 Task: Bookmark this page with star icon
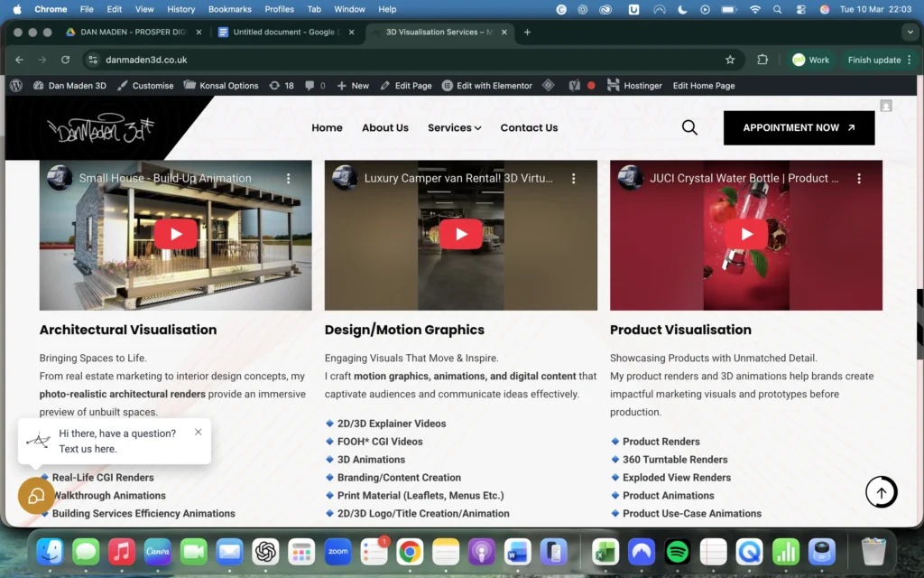730,60
